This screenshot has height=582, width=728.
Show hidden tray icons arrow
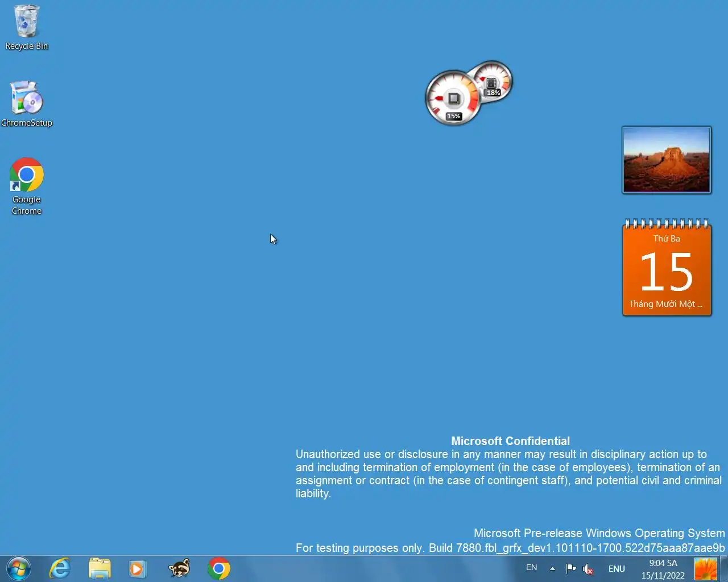click(x=552, y=568)
